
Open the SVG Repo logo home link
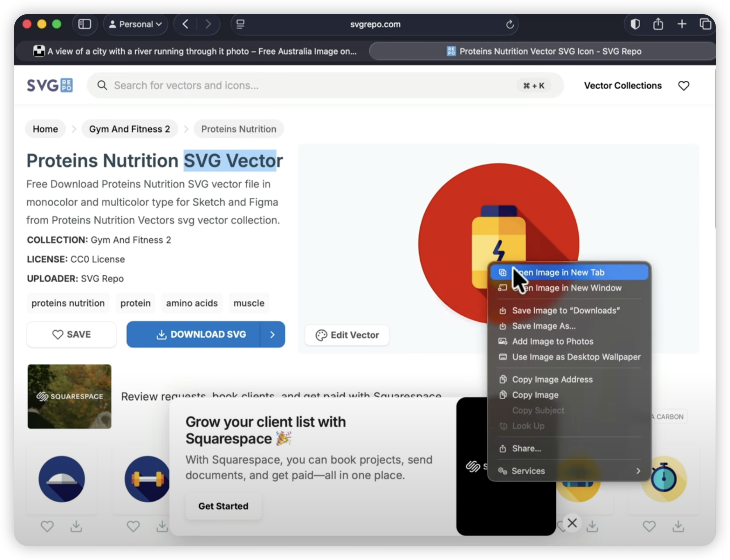(x=50, y=85)
